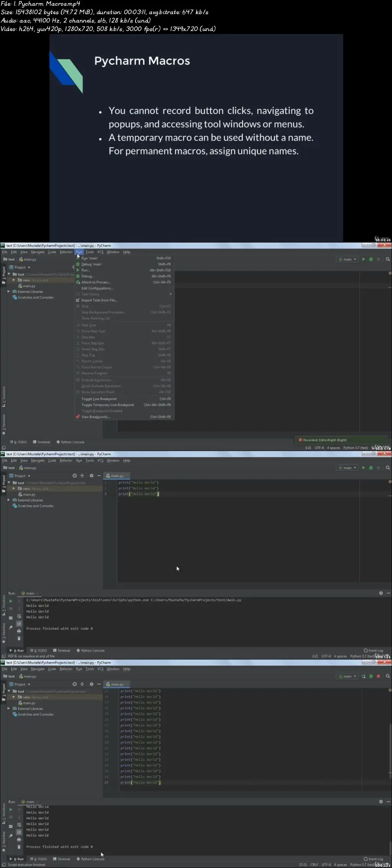This screenshot has height=868, width=392.
Task: Click trash Clear All icon in three-line window Run panel
Action: tap(19, 638)
